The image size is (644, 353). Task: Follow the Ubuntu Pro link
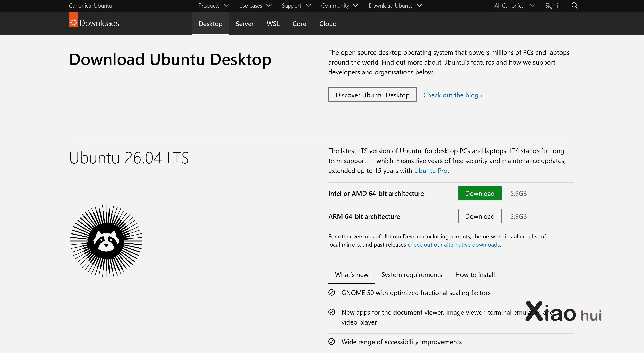coord(430,170)
